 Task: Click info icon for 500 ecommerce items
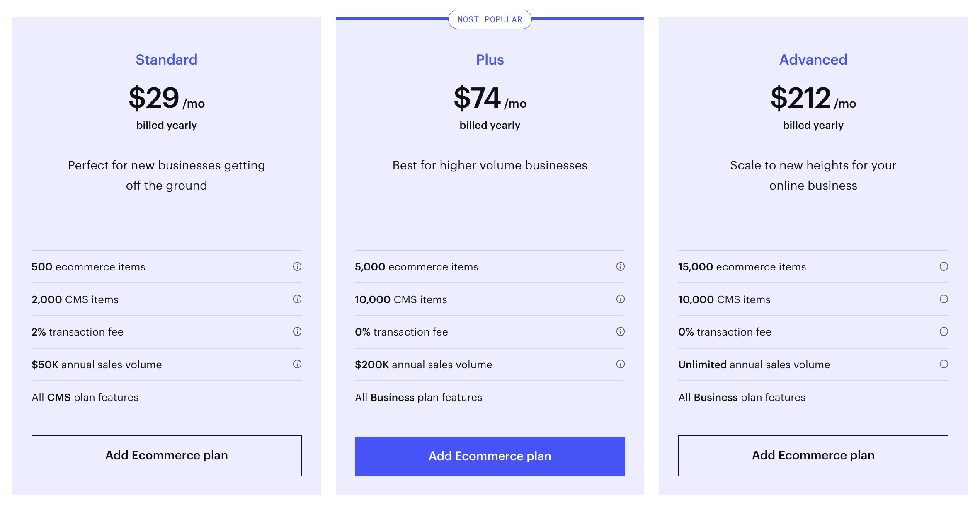tap(297, 266)
